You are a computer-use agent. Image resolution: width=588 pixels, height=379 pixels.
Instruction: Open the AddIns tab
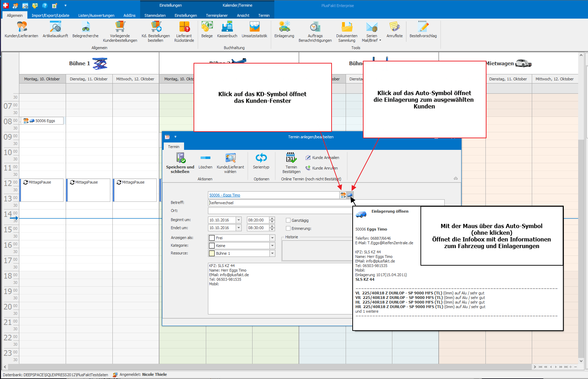pyautogui.click(x=129, y=15)
